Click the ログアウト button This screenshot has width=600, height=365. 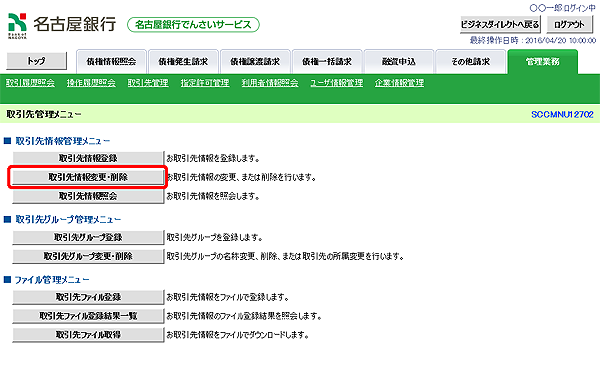(x=569, y=24)
